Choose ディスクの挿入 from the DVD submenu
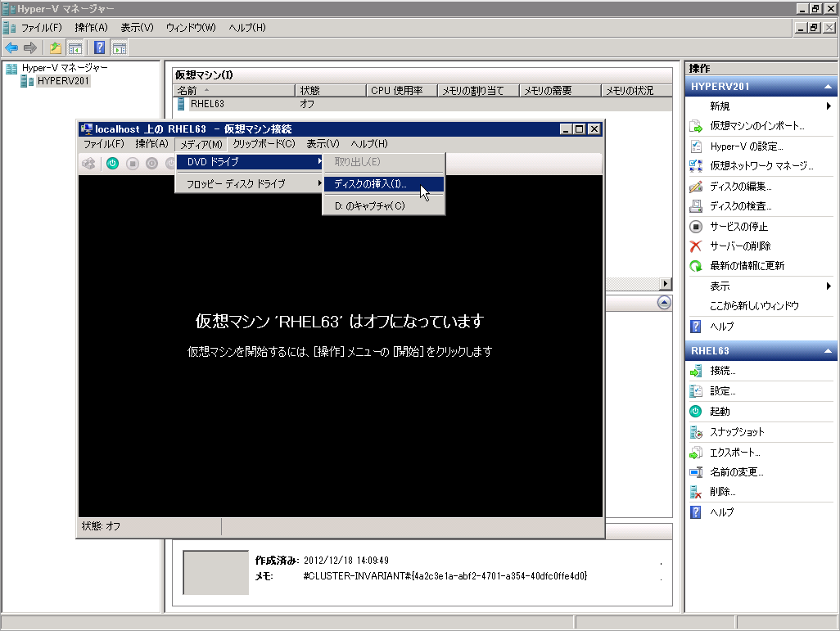Image resolution: width=840 pixels, height=631 pixels. (x=384, y=183)
